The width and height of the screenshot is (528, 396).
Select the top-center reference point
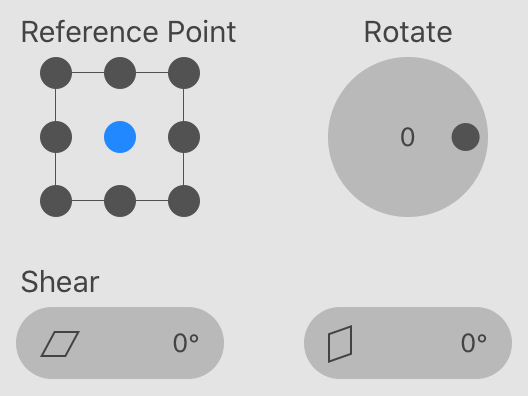[x=120, y=73]
